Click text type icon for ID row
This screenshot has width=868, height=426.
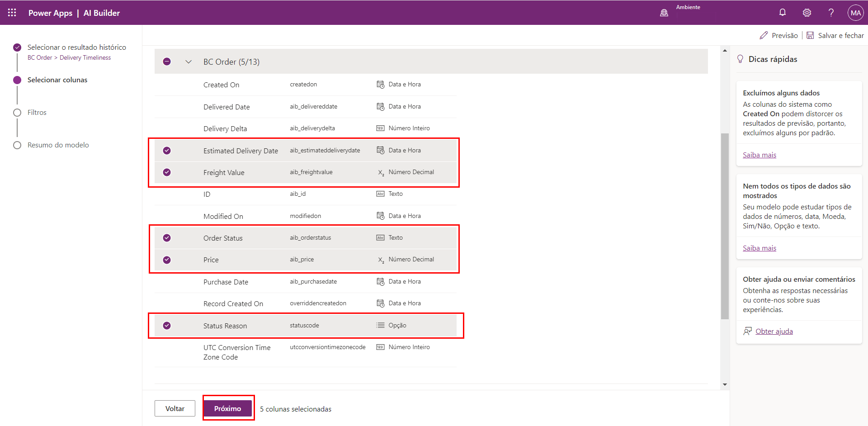pyautogui.click(x=380, y=194)
